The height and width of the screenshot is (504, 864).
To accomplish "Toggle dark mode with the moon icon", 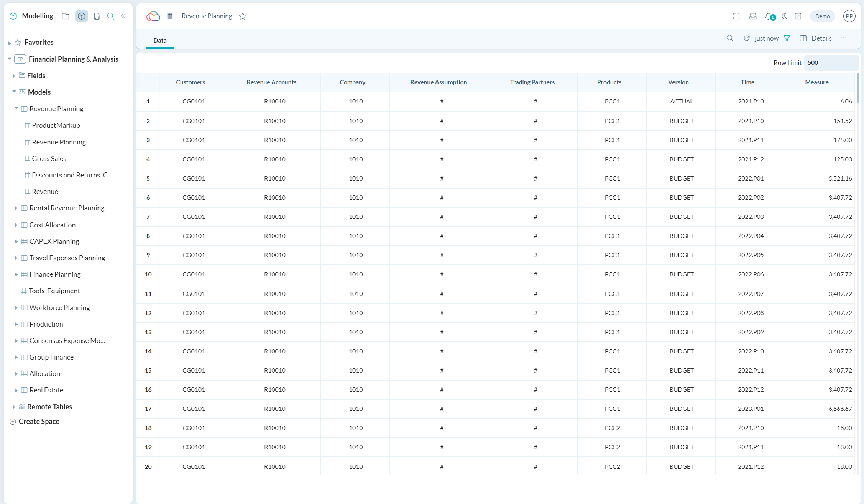I will (x=784, y=16).
